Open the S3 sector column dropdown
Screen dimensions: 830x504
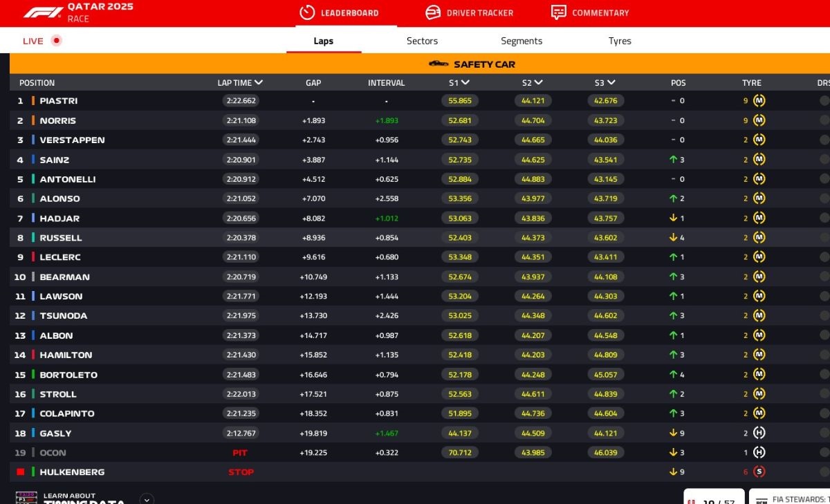[611, 82]
